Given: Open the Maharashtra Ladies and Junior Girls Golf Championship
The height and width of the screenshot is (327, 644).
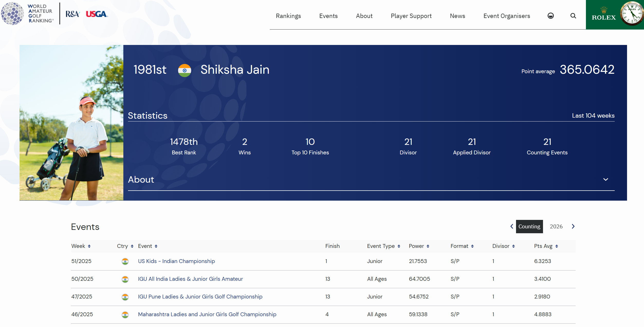Looking at the screenshot, I should pyautogui.click(x=207, y=314).
